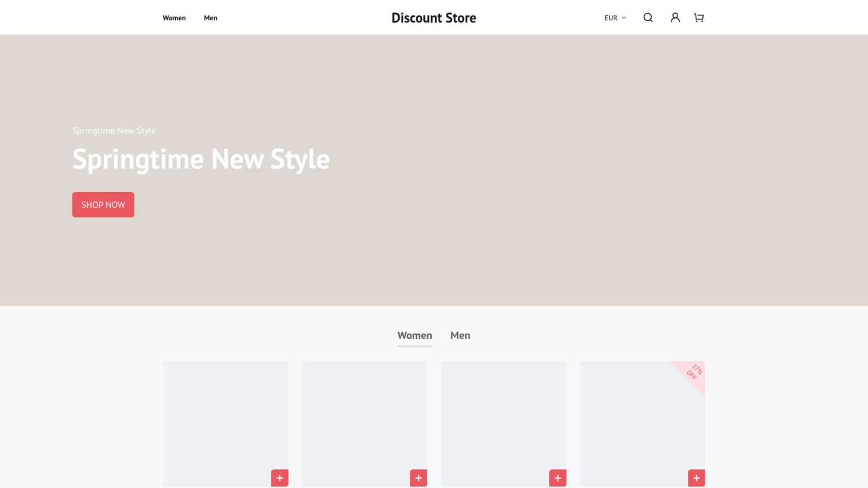Open the Men menu in top navigation
868x488 pixels.
(210, 18)
